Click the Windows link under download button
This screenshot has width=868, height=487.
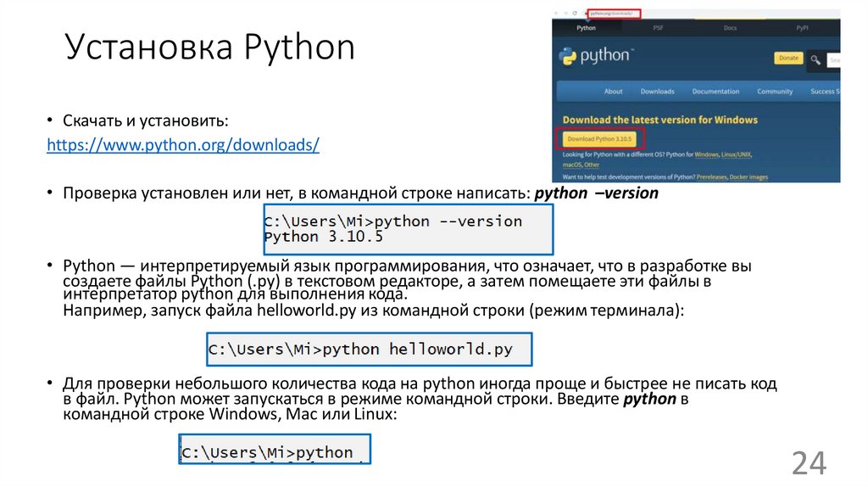706,154
